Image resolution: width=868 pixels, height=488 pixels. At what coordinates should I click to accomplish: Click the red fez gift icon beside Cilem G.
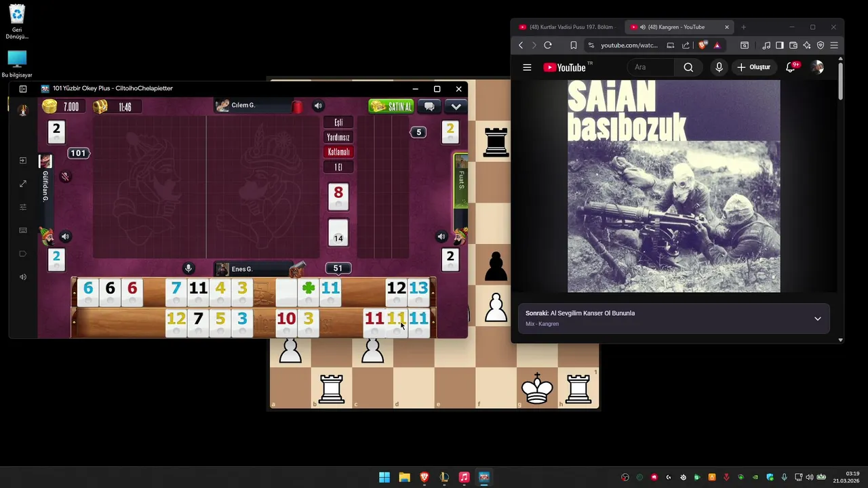[x=297, y=106]
